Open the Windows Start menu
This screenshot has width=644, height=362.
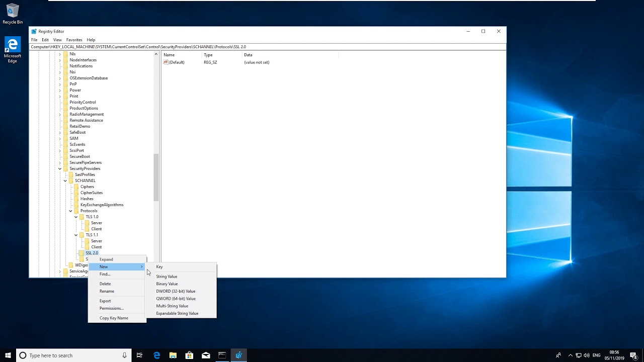[8, 355]
